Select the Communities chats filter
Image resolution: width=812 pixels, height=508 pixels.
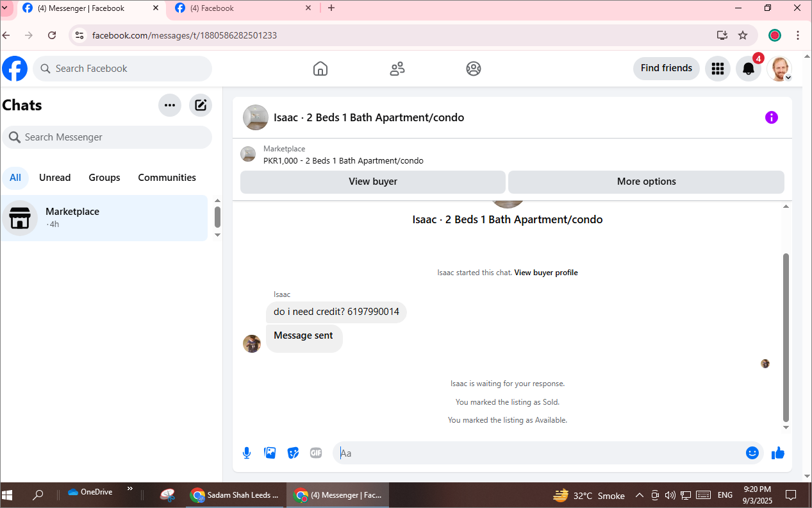tap(167, 178)
